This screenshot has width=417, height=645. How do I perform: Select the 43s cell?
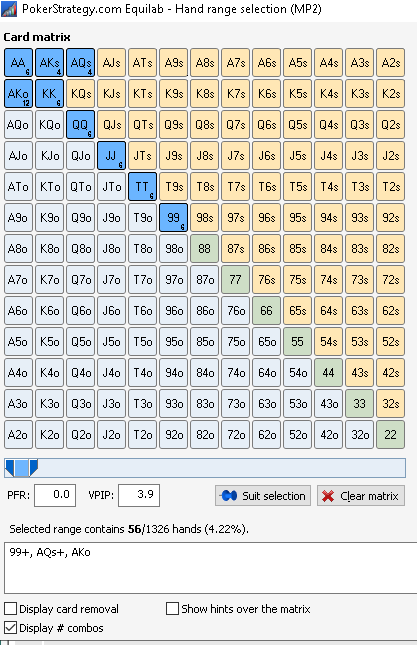click(359, 373)
